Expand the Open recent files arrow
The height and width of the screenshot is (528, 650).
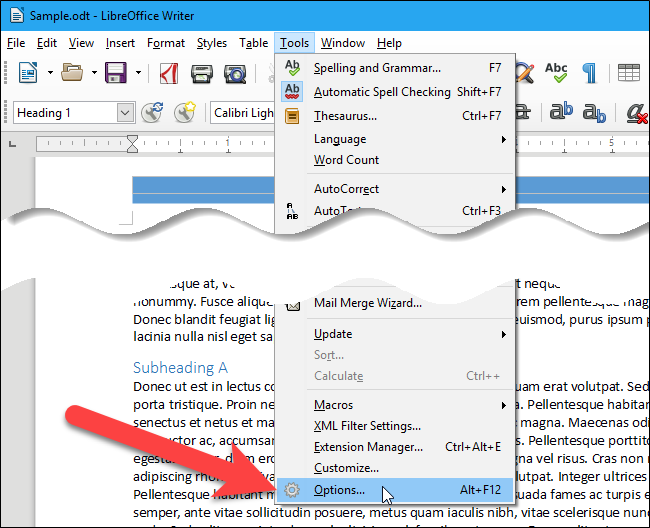[94, 73]
